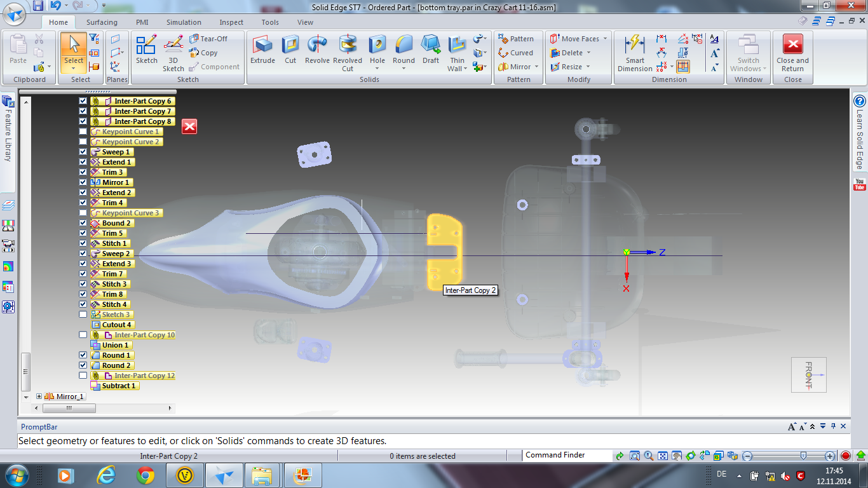Activate the Smart Dimension tool
This screenshot has height=488, width=868.
(x=635, y=53)
